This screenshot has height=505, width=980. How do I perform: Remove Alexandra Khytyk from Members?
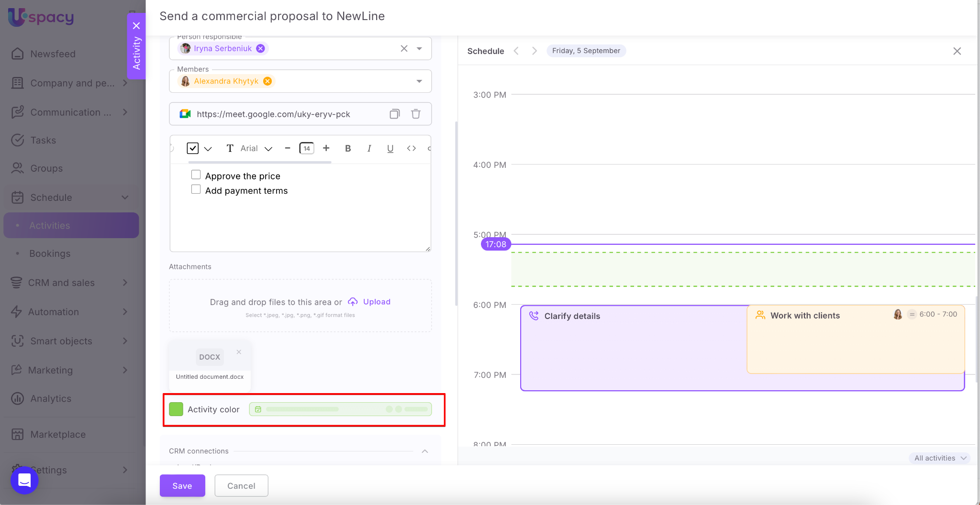pos(267,81)
